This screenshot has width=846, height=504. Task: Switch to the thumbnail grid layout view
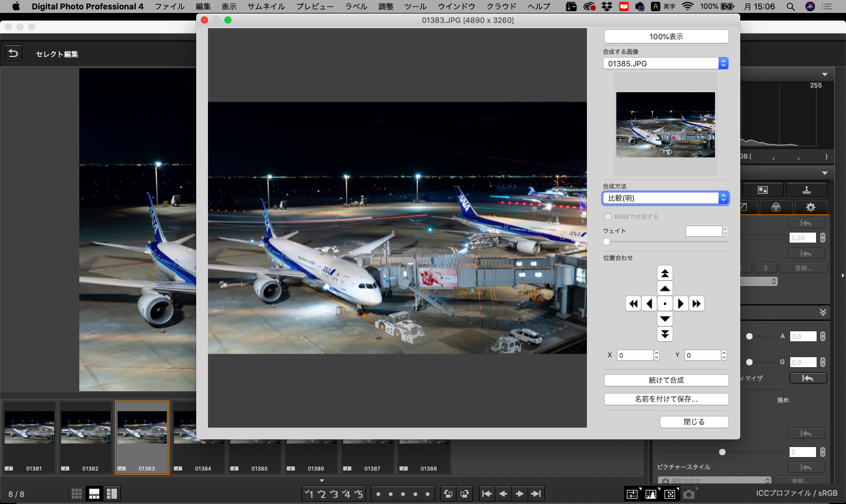[x=76, y=494]
